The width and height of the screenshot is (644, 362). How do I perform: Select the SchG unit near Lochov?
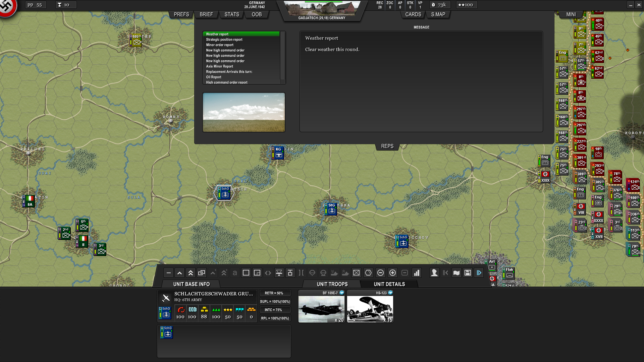click(x=402, y=241)
